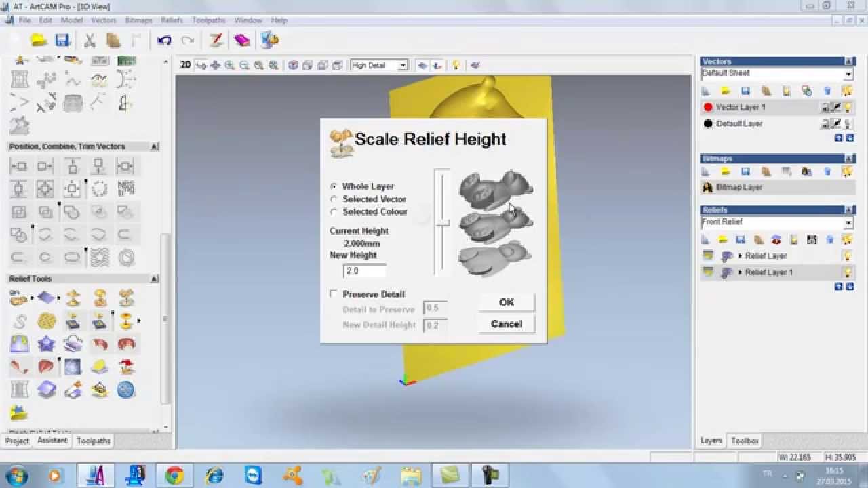
Task: Open Google Chrome from the taskbar
Action: point(174,475)
